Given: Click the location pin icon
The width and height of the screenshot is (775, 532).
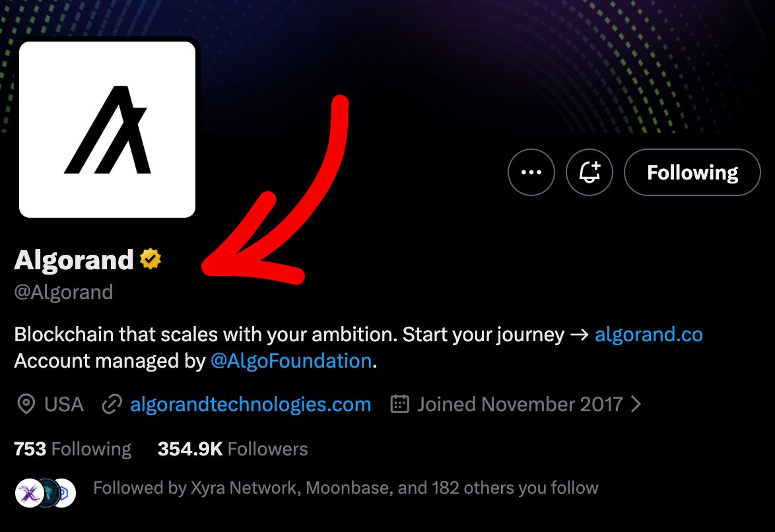Looking at the screenshot, I should coord(26,405).
